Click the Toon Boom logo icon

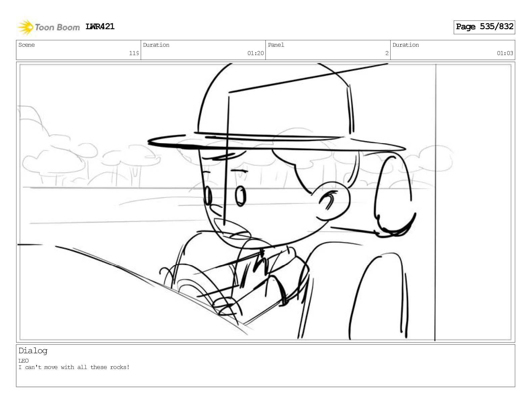click(x=26, y=27)
